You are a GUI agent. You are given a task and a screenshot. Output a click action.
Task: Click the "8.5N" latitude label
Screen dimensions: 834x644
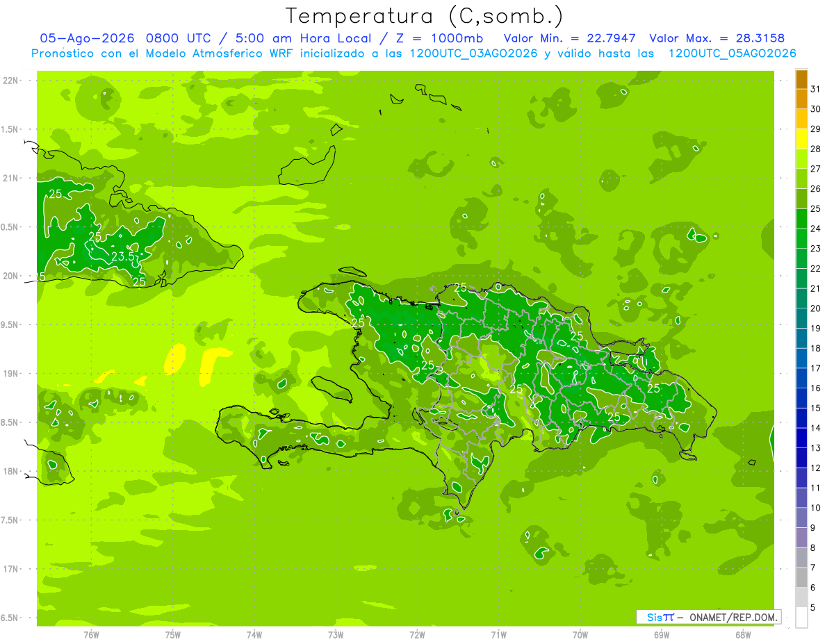[10, 422]
